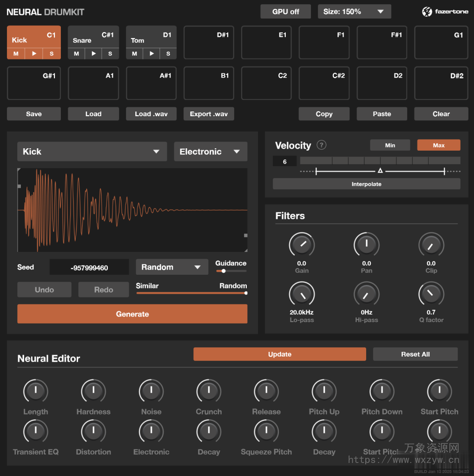Viewport: 474px width, 476px height.
Task: Click the Seed input field
Action: tap(89, 267)
